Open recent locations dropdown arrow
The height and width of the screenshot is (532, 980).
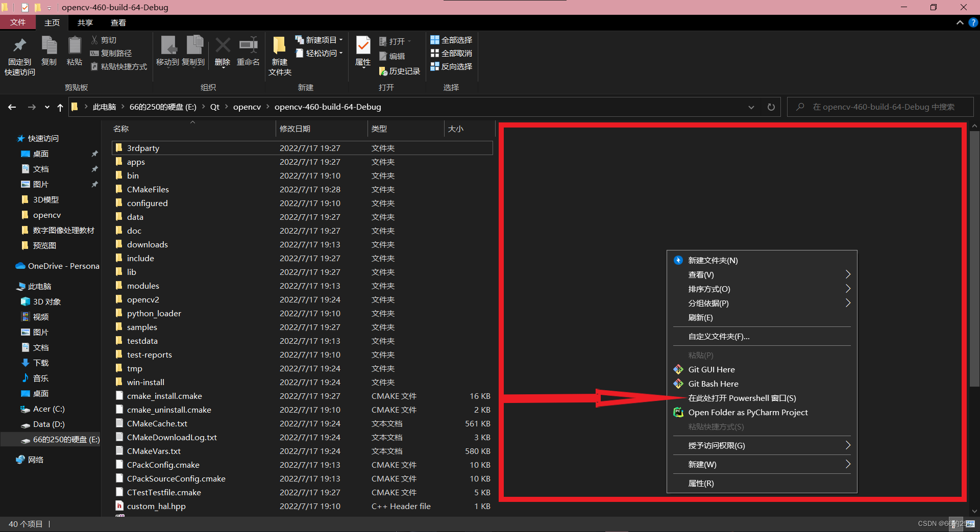coord(47,107)
